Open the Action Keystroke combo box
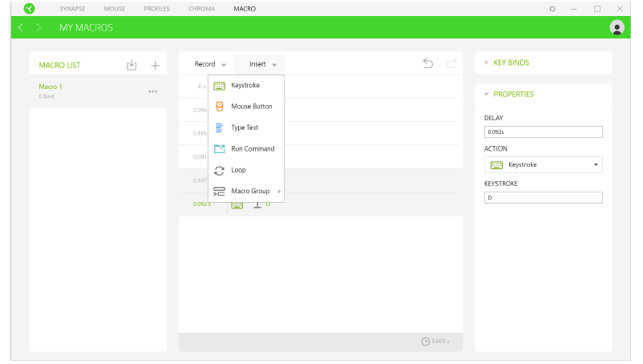The width and height of the screenshot is (643, 364). tap(544, 165)
